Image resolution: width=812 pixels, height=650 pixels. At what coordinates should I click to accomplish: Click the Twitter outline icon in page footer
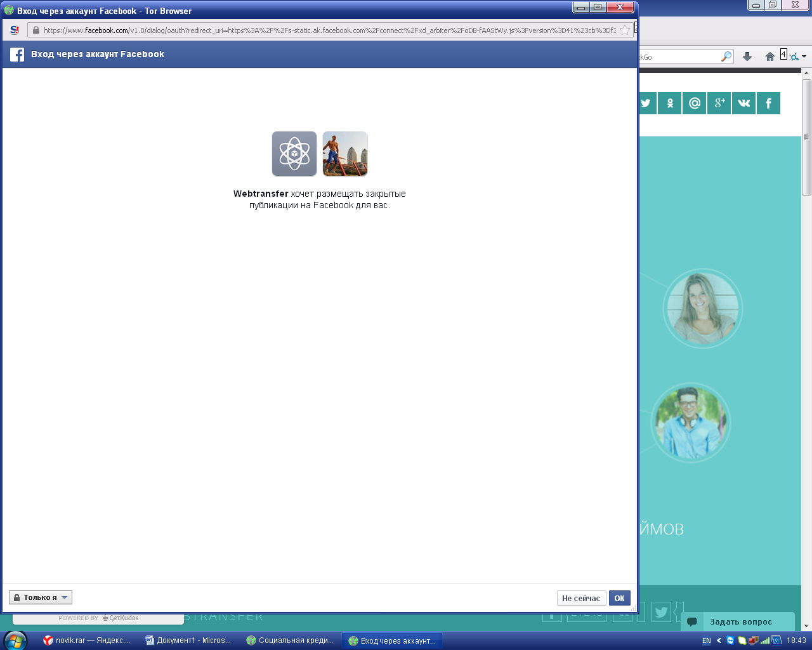[x=661, y=612]
